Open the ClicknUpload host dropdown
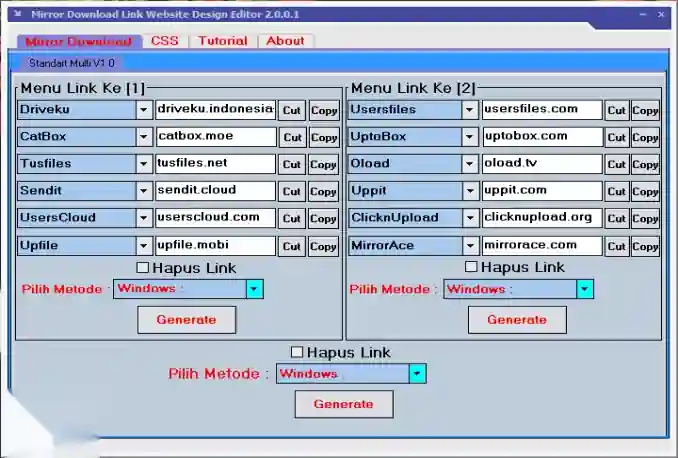Image resolution: width=678 pixels, height=458 pixels. 470,218
